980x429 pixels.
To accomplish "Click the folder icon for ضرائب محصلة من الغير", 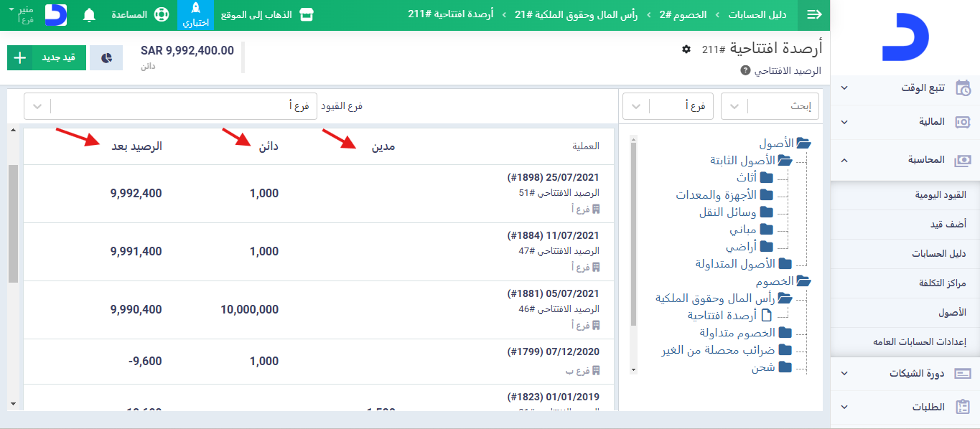I will click(x=785, y=350).
